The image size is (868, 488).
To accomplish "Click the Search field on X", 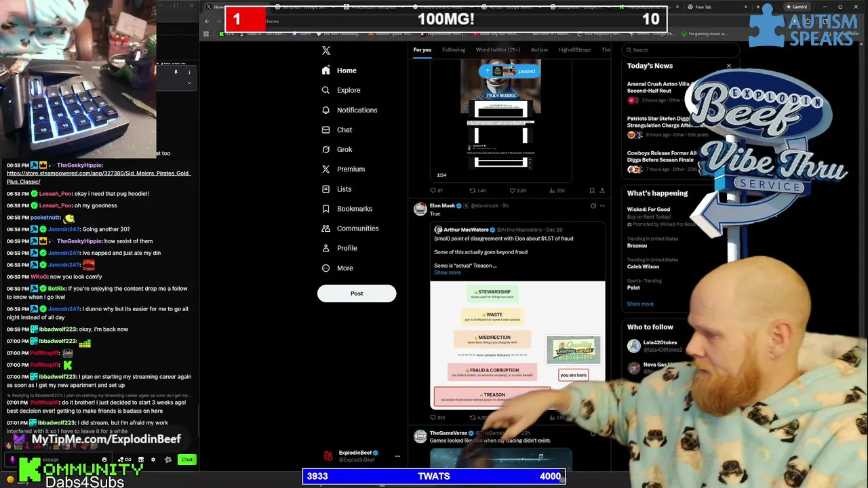I will (x=680, y=49).
